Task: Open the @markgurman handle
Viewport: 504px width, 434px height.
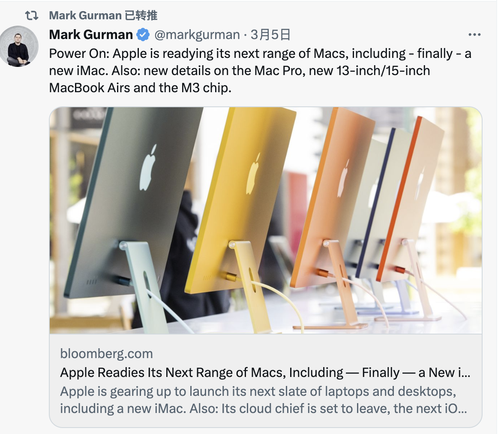Action: coord(197,35)
